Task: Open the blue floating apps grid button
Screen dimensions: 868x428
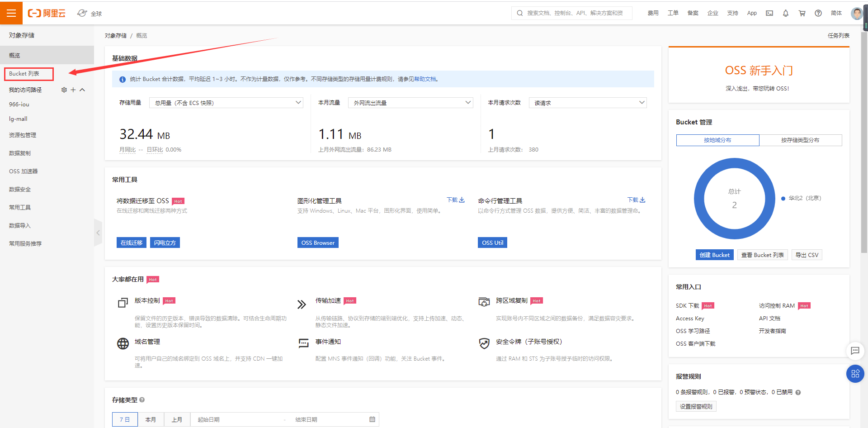Action: [855, 374]
